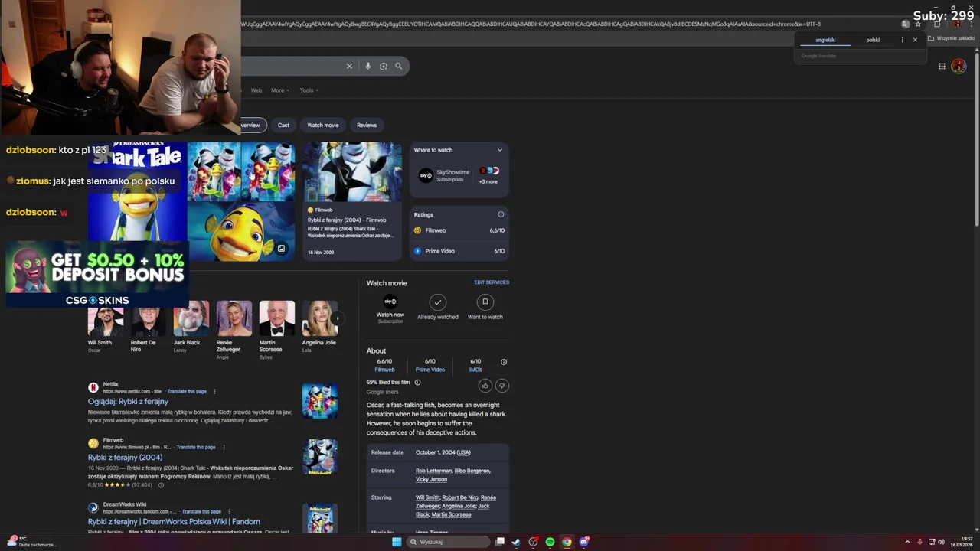The height and width of the screenshot is (551, 980).
Task: Open Discord from the taskbar
Action: click(584, 542)
